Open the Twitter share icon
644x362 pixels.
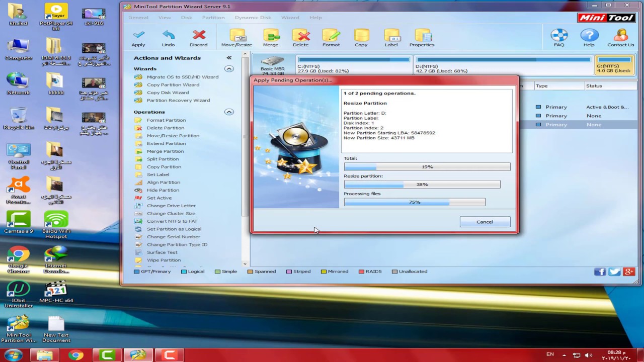(x=614, y=271)
